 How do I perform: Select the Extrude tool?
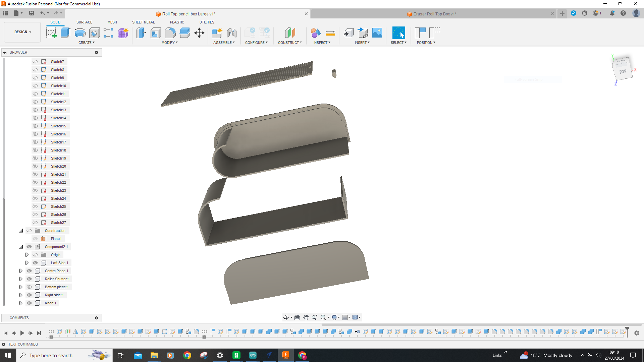[65, 33]
